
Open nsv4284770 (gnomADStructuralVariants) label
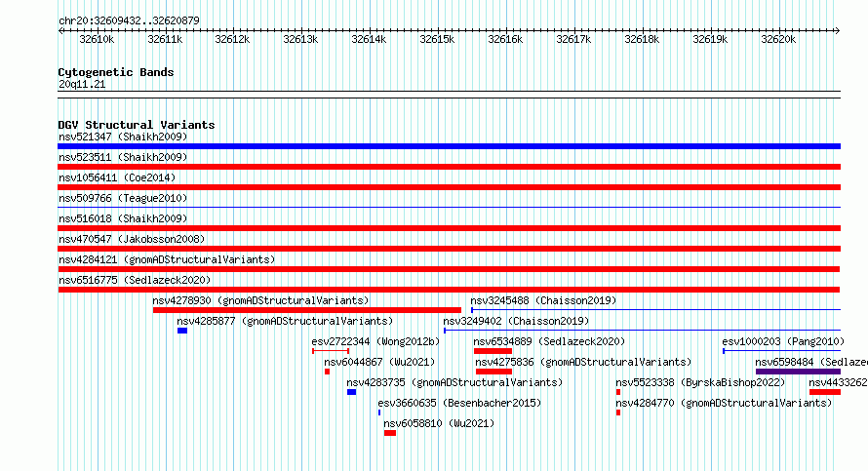click(x=724, y=403)
